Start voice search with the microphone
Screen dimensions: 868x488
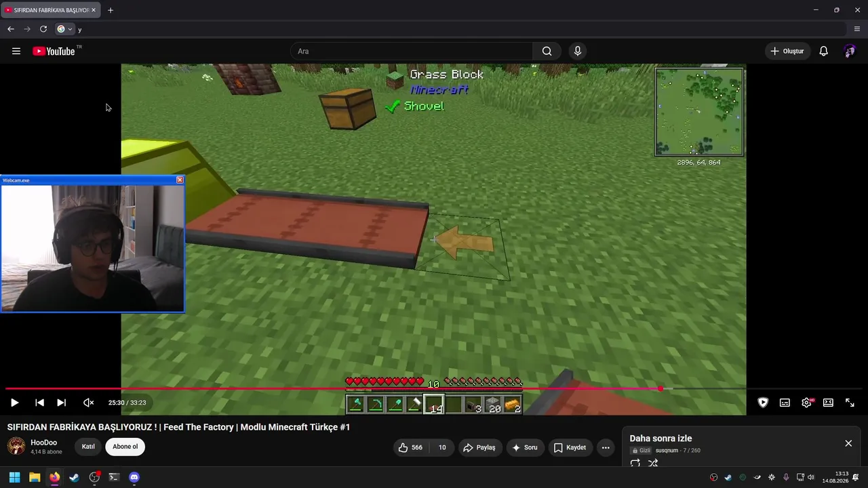[x=578, y=51]
